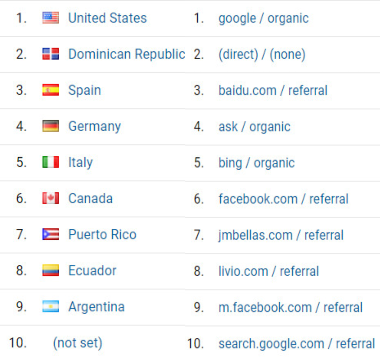Click the Argentina flag icon
The width and height of the screenshot is (380, 360).
point(51,306)
